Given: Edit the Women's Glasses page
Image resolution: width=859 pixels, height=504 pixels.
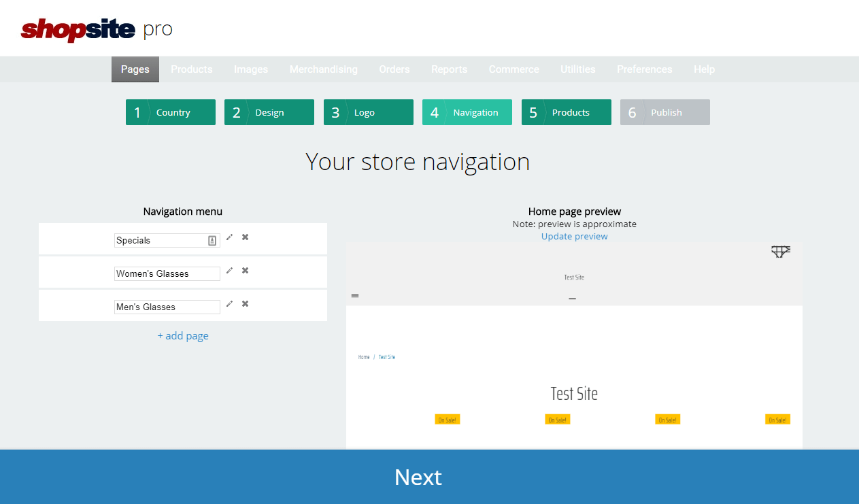Looking at the screenshot, I should 229,271.
